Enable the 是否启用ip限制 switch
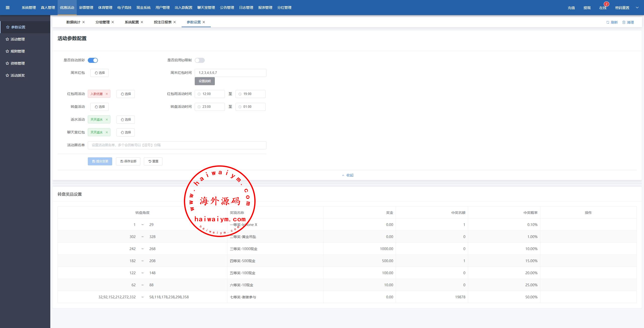This screenshot has width=644, height=328. 200,60
